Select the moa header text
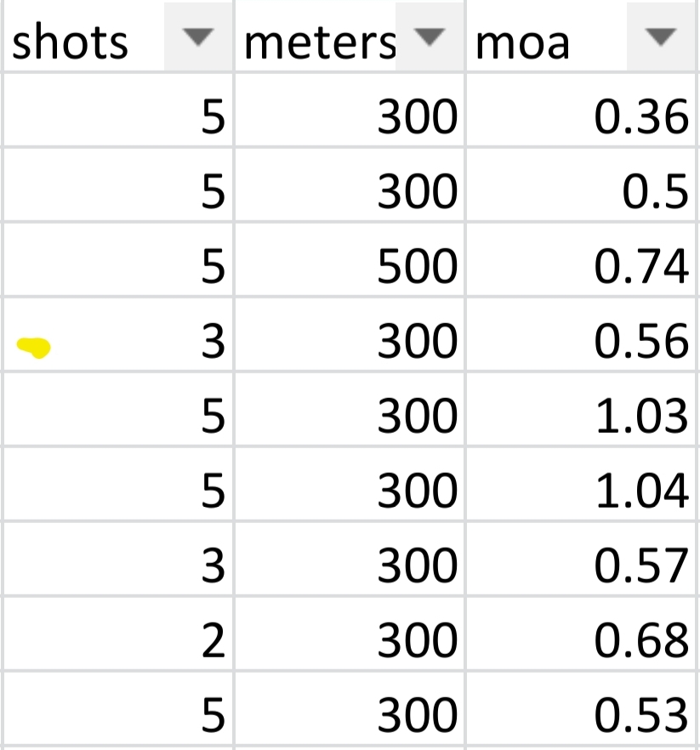This screenshot has width=700, height=750. pos(522,44)
